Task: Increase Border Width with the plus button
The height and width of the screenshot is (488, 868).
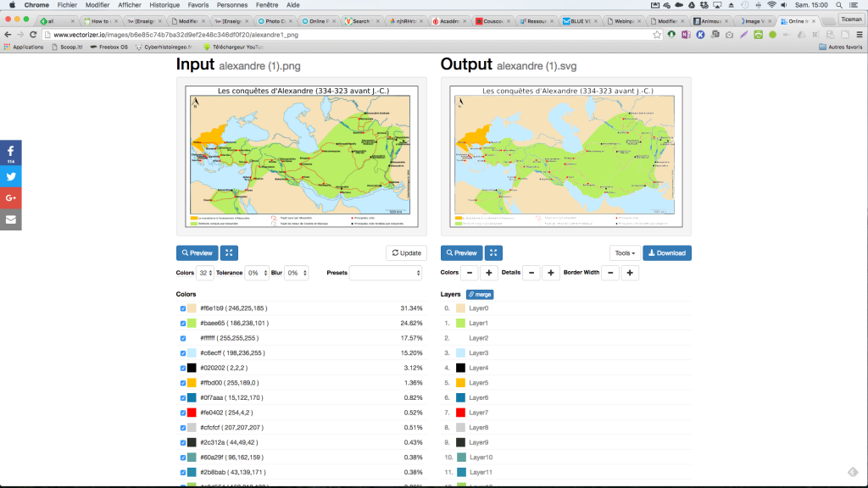Action: 631,273
